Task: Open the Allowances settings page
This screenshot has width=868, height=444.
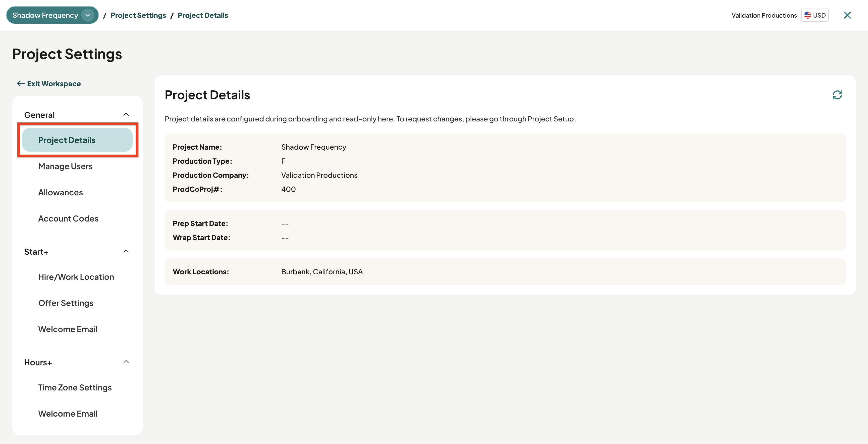Action: [x=60, y=193]
